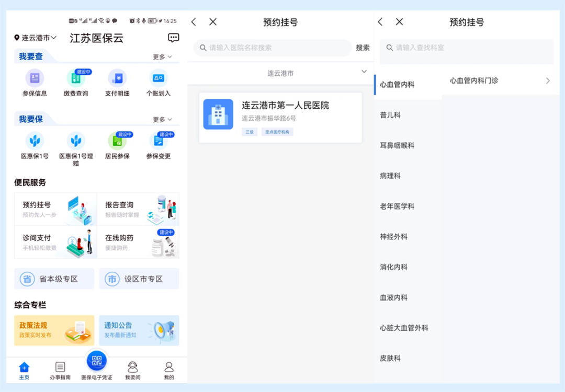This screenshot has height=392, width=565.
Task: Open the 居民参保 icon
Action: point(117,141)
